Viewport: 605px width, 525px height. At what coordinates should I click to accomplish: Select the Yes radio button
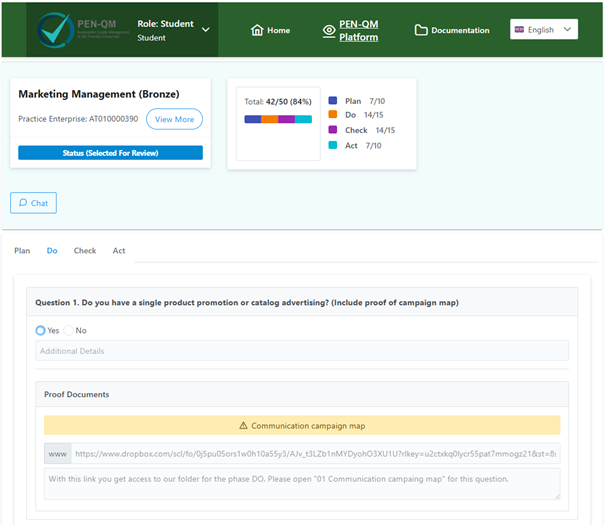coord(41,330)
